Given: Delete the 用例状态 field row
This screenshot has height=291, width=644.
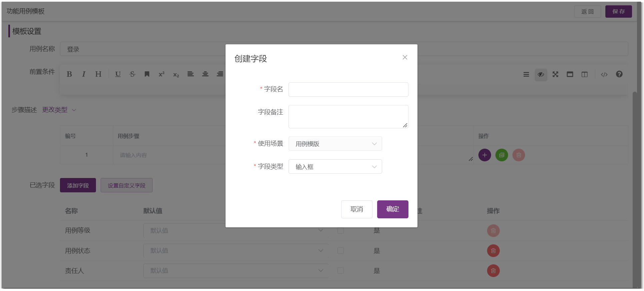Looking at the screenshot, I should point(493,251).
